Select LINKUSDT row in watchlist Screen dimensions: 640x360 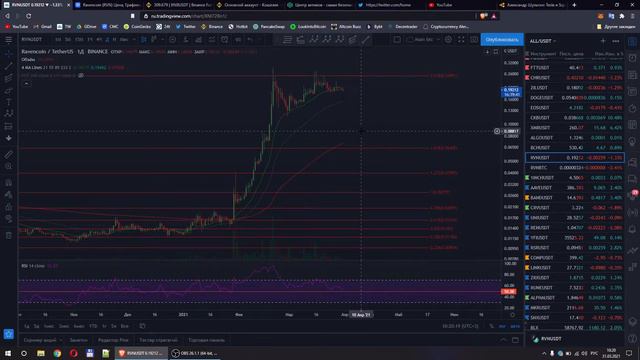click(x=574, y=268)
